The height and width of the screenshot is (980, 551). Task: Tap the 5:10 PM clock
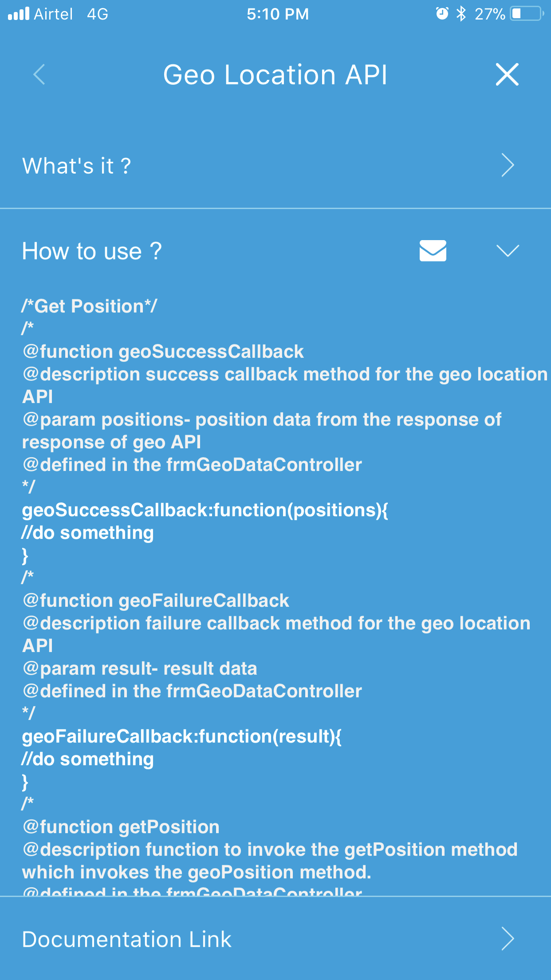(278, 14)
